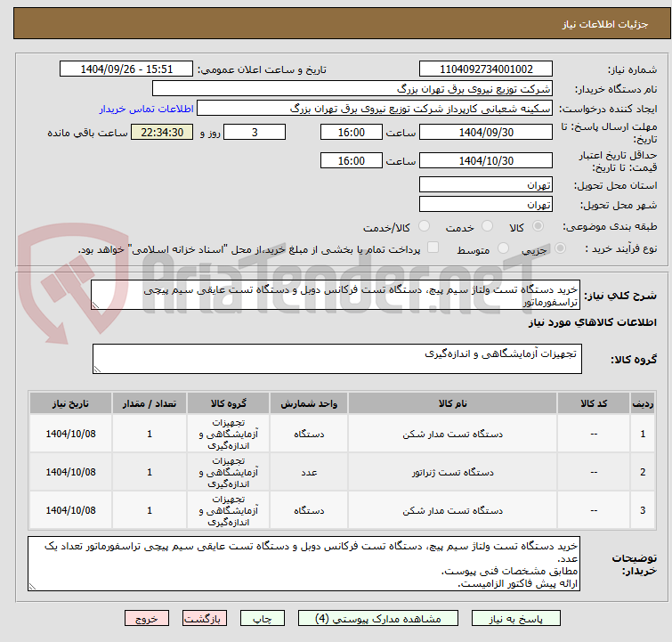Click the شهر محل تحویل field تهران
Viewport: 672px width, 642px height.
[x=486, y=205]
